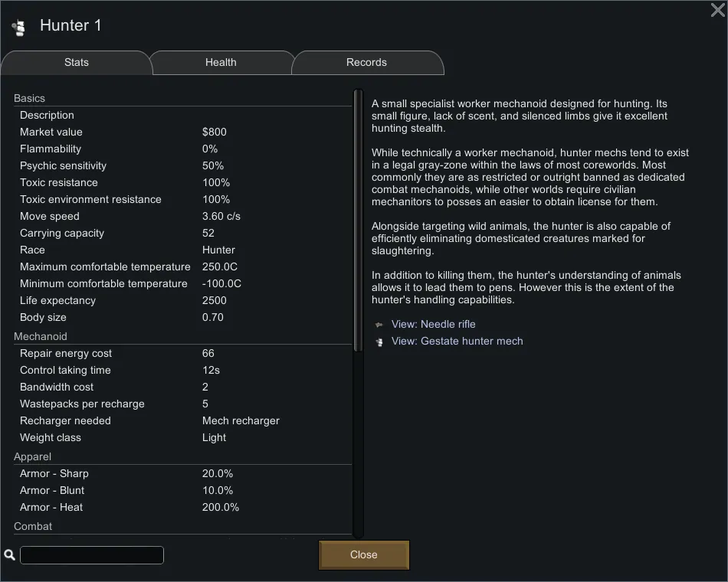Select the Market value stat row
The image size is (728, 582).
click(184, 132)
